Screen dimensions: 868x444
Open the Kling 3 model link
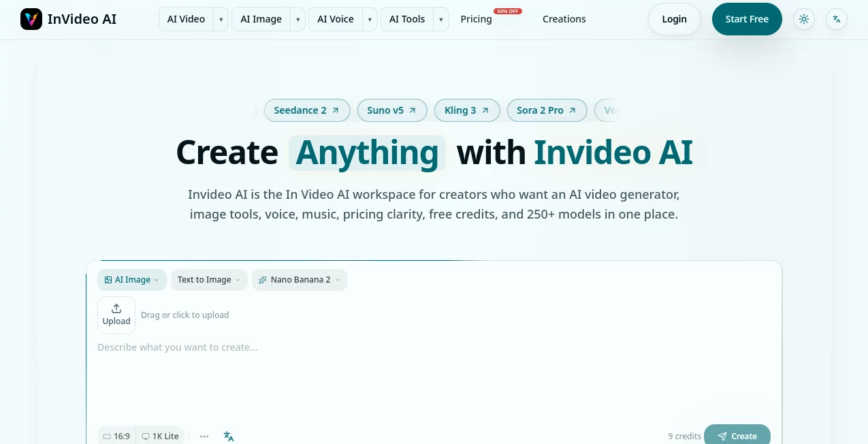point(467,110)
